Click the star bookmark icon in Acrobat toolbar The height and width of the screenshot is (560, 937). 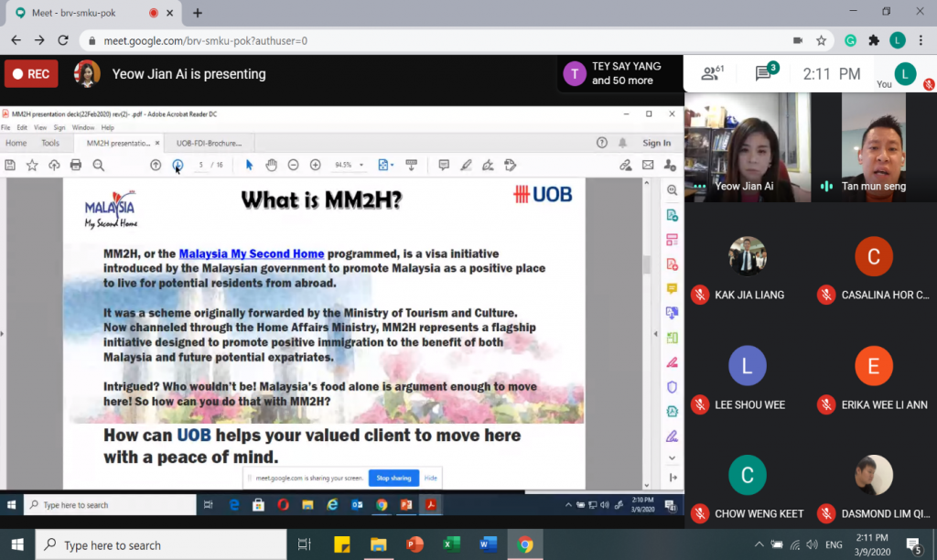(x=32, y=165)
